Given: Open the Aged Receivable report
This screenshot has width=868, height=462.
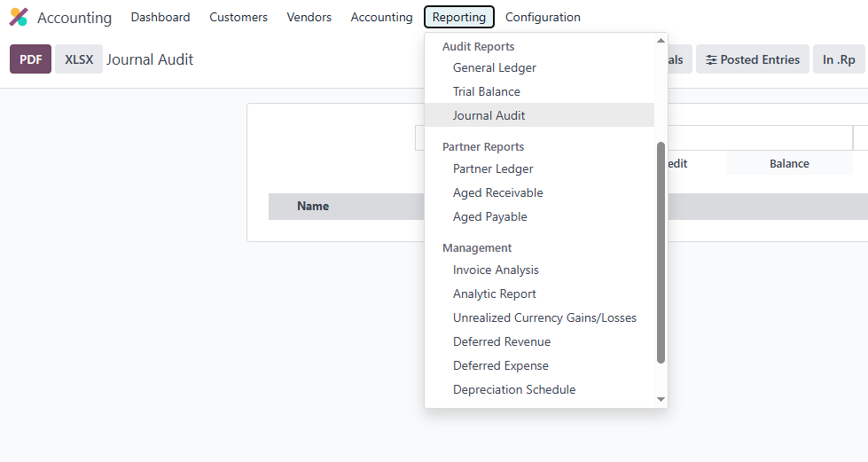Looking at the screenshot, I should [x=497, y=192].
